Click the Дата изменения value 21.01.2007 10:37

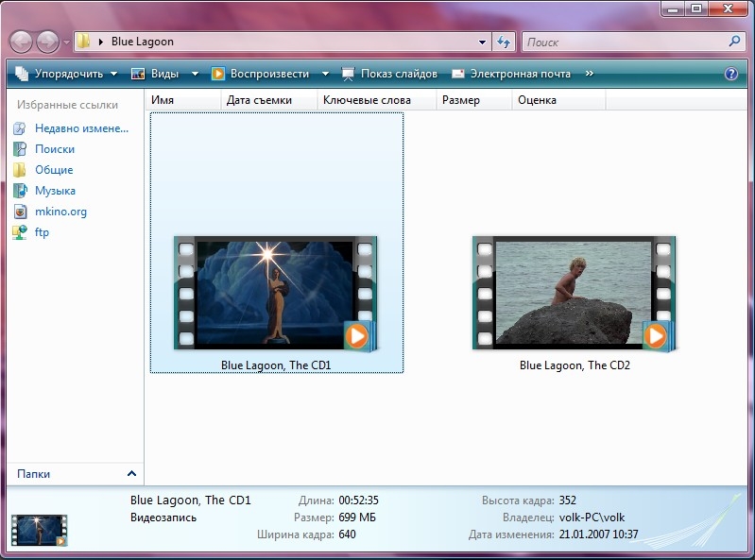coord(598,535)
